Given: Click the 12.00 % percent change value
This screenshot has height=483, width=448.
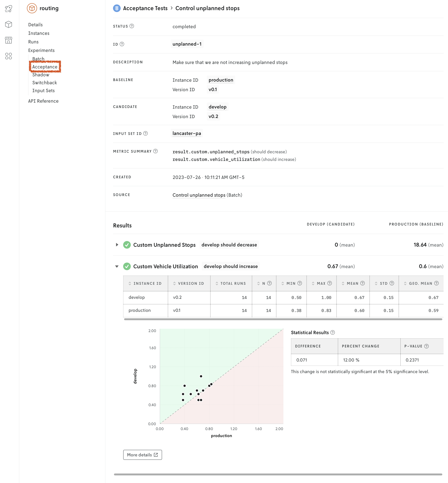Looking at the screenshot, I should pos(351,360).
